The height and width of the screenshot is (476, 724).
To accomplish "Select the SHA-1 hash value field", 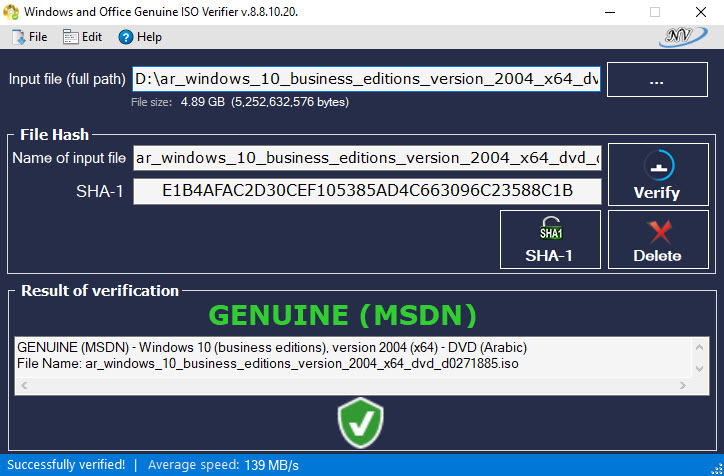I will coord(367,191).
